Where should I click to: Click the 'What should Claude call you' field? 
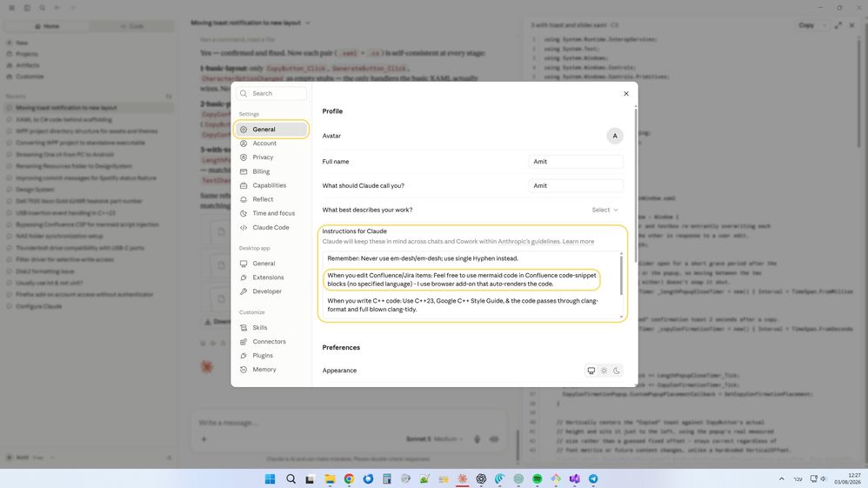575,185
